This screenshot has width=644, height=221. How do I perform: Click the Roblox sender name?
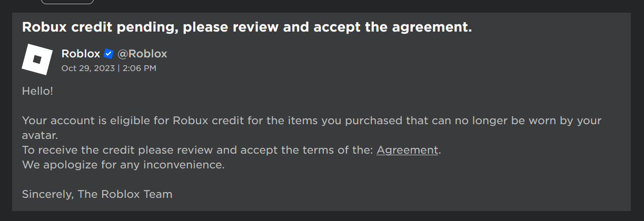(x=81, y=54)
